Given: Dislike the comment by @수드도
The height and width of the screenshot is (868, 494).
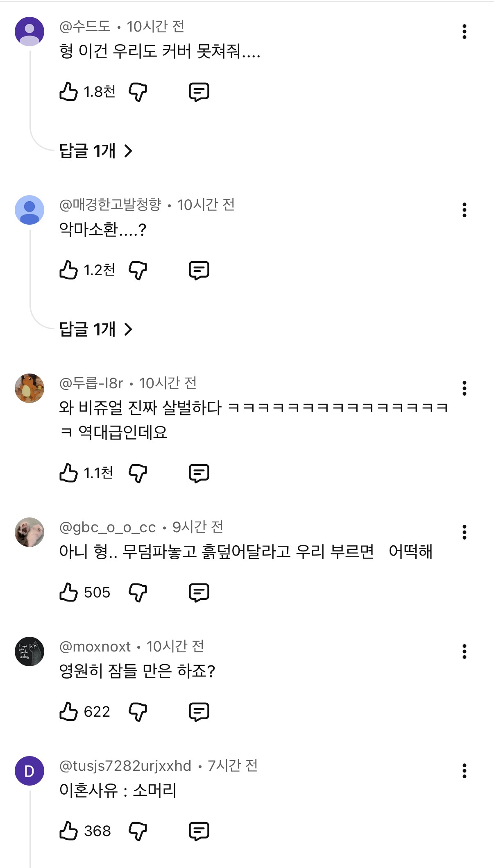Looking at the screenshot, I should coord(138,91).
